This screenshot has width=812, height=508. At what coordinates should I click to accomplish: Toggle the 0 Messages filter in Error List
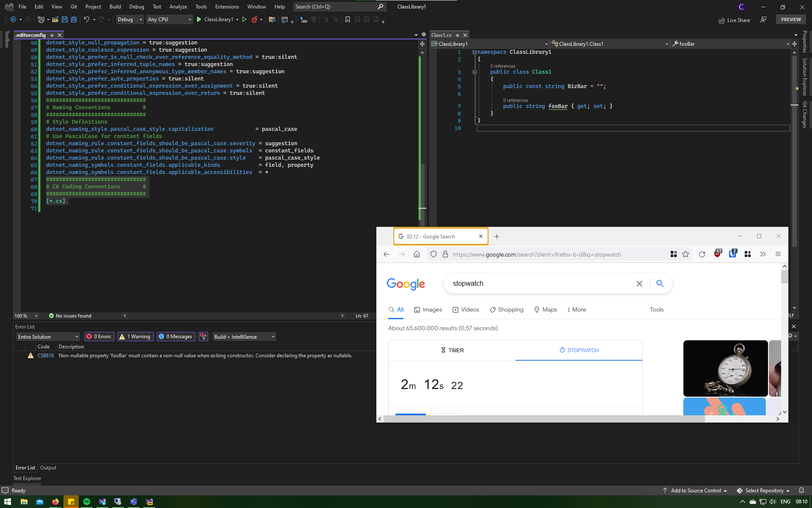pos(176,337)
